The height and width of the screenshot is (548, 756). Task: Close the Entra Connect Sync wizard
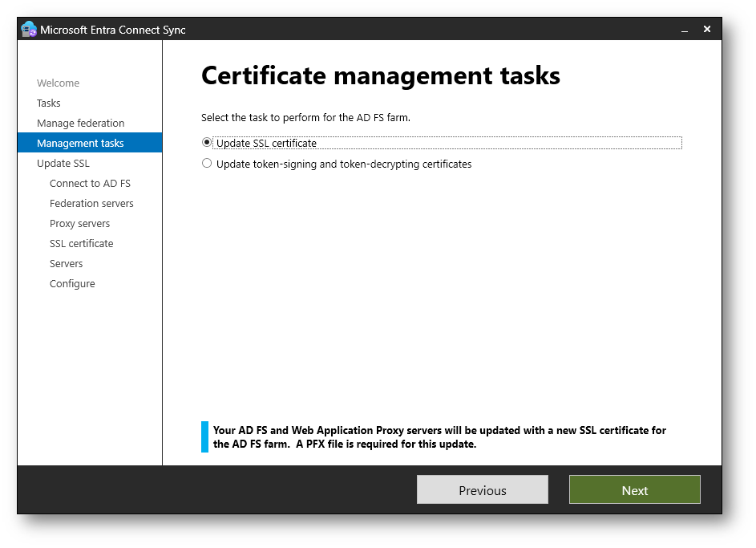pos(707,29)
